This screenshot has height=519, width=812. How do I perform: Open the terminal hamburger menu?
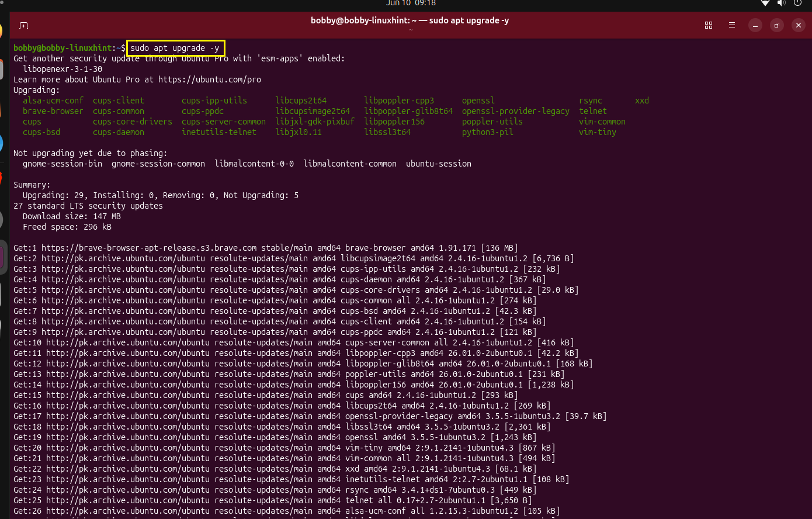pyautogui.click(x=732, y=25)
